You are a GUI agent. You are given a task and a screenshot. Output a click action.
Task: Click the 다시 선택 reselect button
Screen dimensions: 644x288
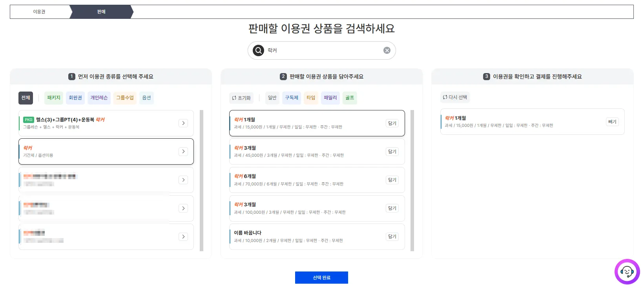point(455,97)
